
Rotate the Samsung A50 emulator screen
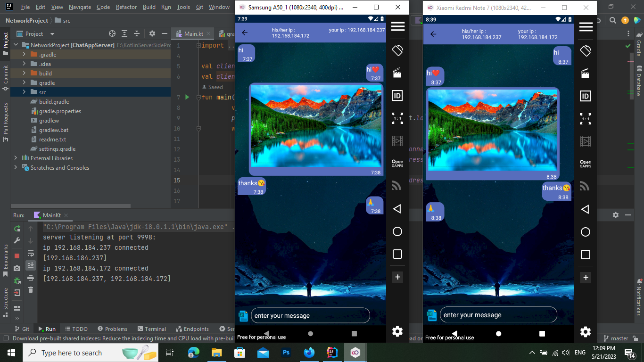(397, 50)
